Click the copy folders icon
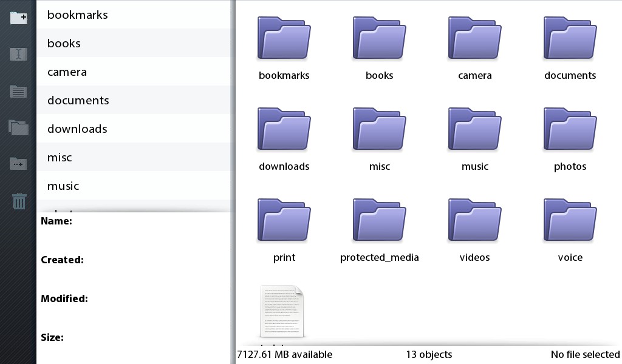The width and height of the screenshot is (622, 364). pyautogui.click(x=18, y=127)
